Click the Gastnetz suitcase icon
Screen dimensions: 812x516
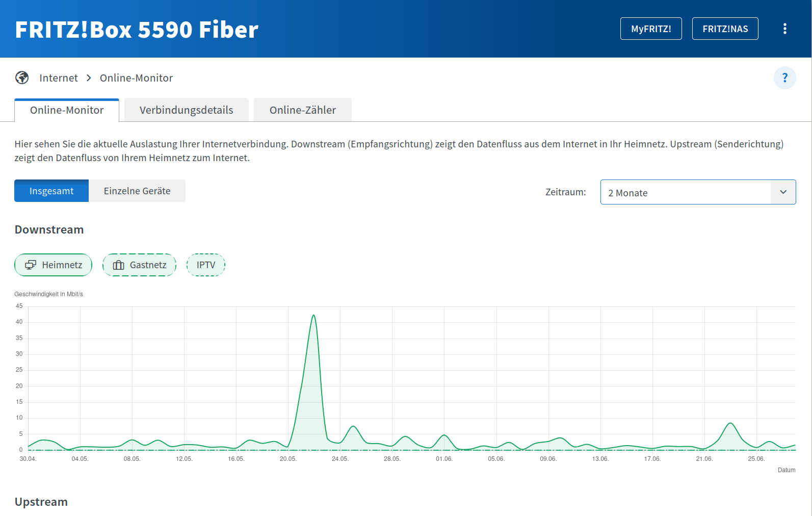point(118,265)
